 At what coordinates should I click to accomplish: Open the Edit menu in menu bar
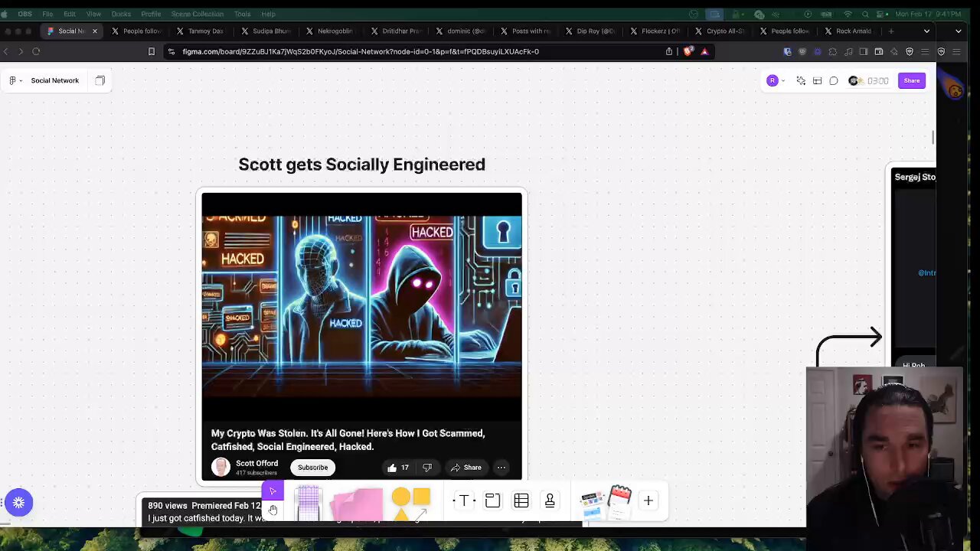coord(70,14)
